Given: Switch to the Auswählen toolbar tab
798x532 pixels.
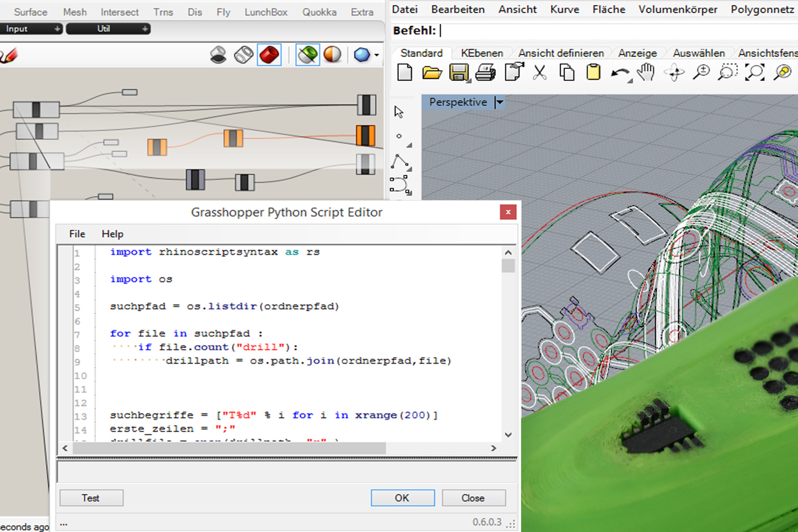Looking at the screenshot, I should click(699, 53).
